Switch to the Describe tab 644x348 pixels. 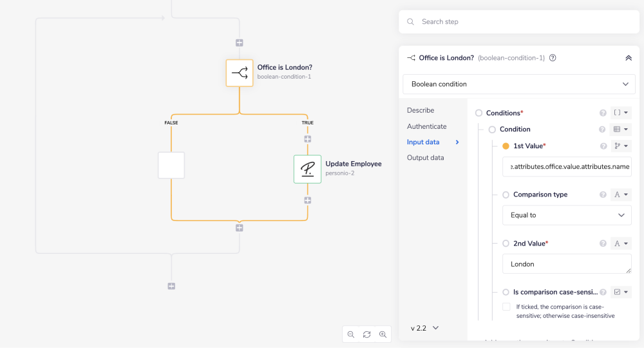click(x=421, y=110)
